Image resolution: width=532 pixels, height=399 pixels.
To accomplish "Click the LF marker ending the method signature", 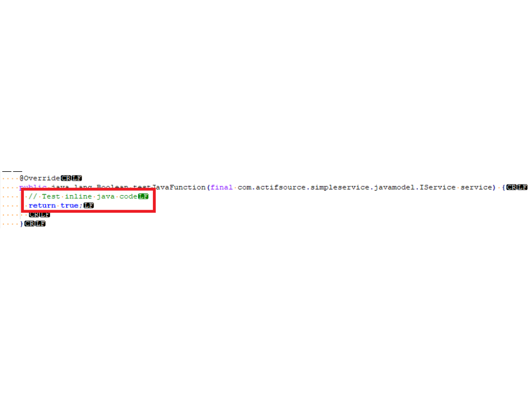I will click(522, 187).
